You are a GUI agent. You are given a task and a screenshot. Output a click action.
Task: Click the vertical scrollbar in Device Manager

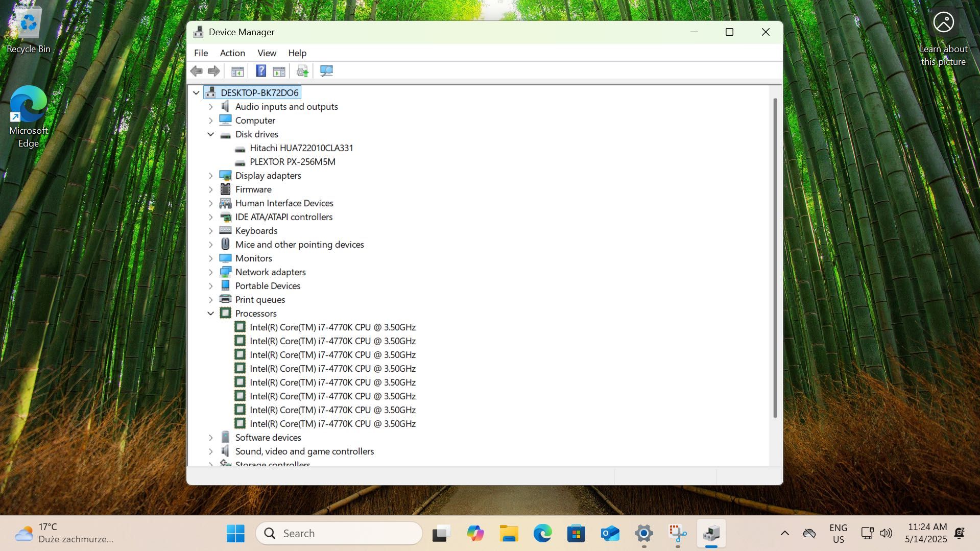click(x=775, y=258)
